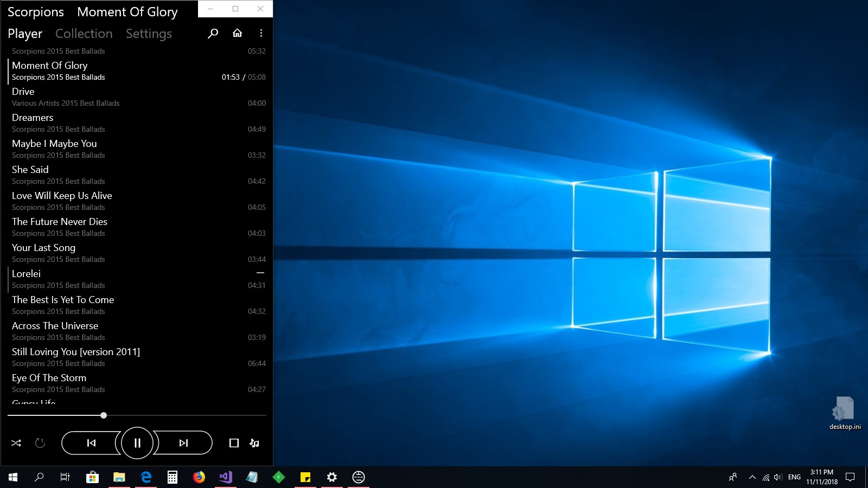868x488 pixels.
Task: Open the Windows Start menu
Action: 13,477
